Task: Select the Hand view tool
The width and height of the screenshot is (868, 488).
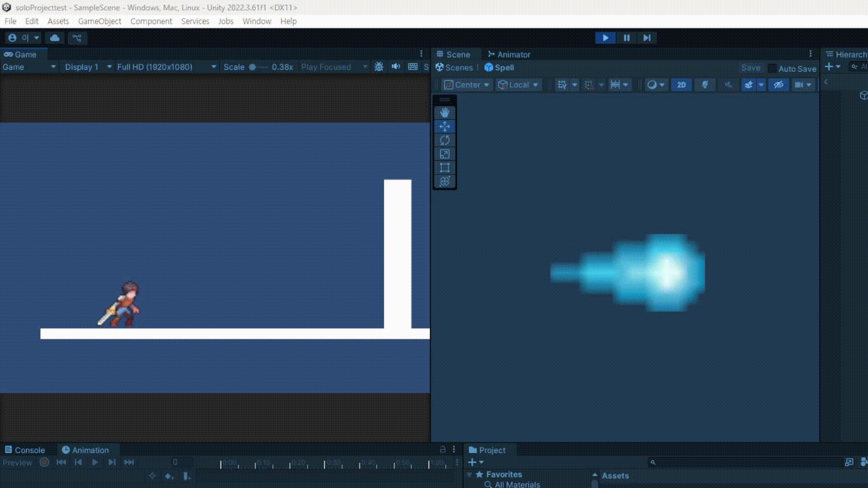Action: (444, 113)
